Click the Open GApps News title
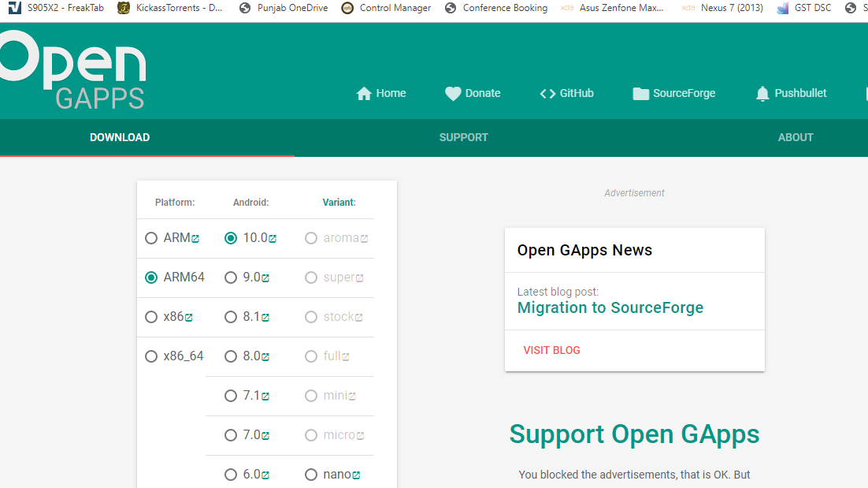Image resolution: width=868 pixels, height=488 pixels. tap(584, 251)
